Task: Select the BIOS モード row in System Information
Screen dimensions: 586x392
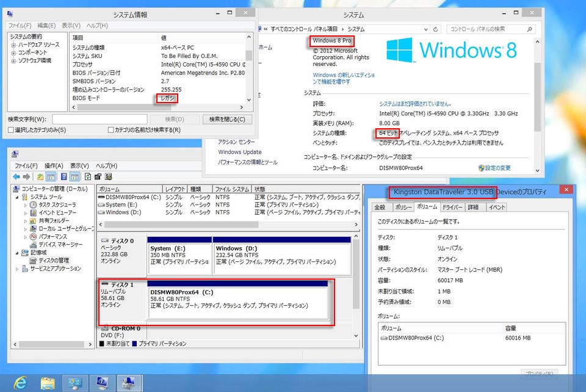Action: coord(159,98)
